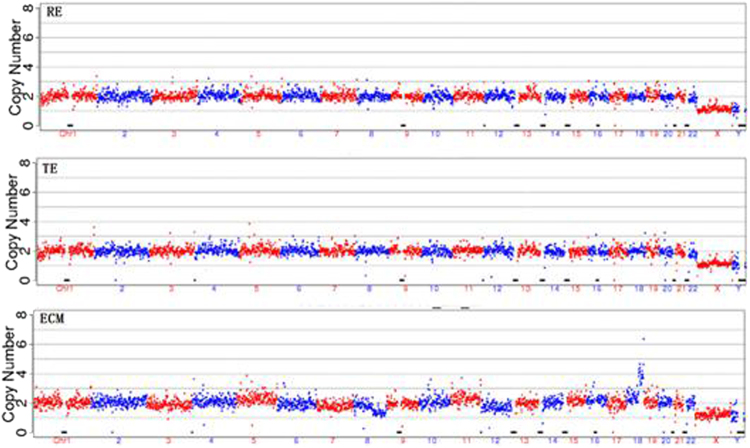Click the chromosome 18 amplification cluster in ECM plot
Screen dimensions: 750x448
pyautogui.click(x=641, y=373)
